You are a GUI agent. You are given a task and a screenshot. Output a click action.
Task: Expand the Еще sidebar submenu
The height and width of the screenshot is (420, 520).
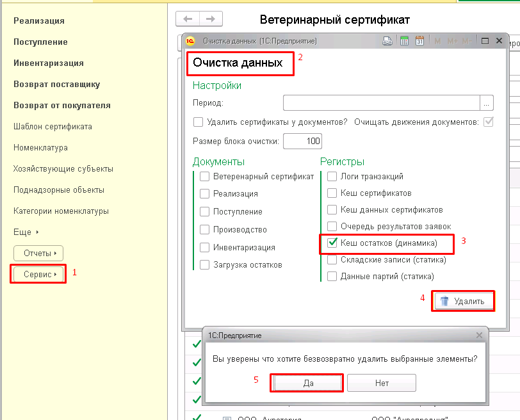pos(26,232)
